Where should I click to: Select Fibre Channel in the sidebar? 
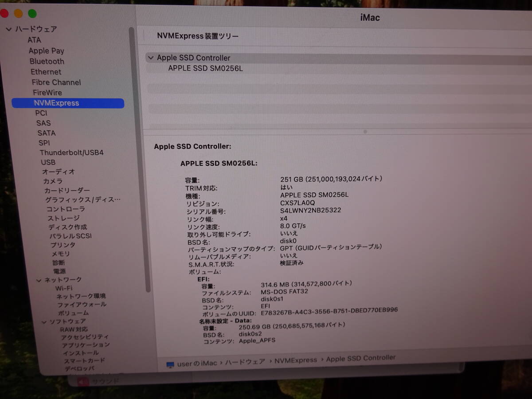56,82
